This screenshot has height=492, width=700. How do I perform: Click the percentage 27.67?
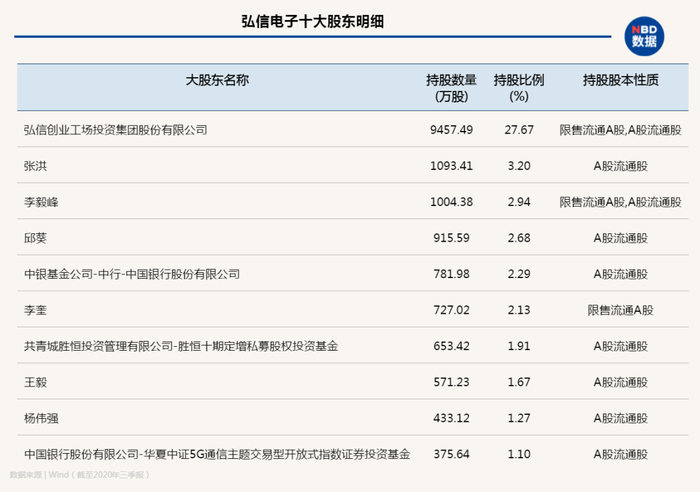(x=519, y=130)
